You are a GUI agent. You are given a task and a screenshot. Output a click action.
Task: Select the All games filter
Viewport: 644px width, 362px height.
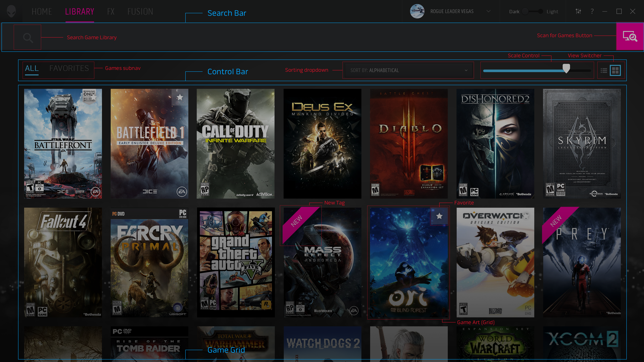pos(32,68)
